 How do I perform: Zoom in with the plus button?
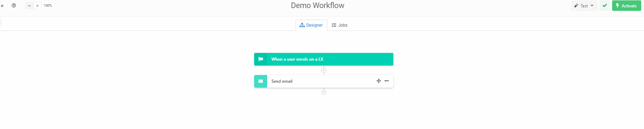pos(37,6)
